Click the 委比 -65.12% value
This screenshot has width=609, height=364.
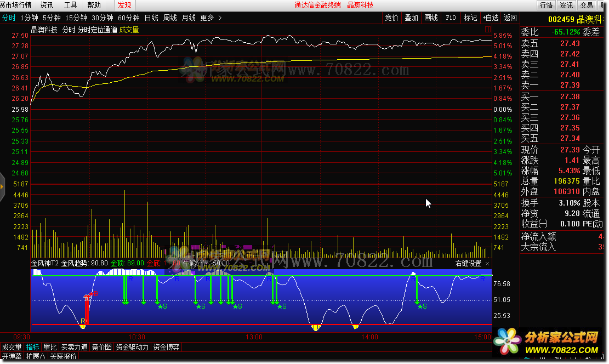[x=566, y=32]
